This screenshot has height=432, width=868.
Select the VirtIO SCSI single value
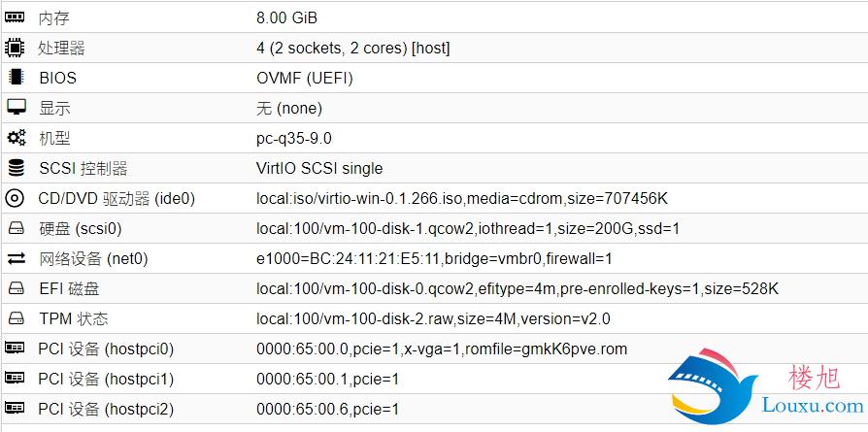(319, 168)
